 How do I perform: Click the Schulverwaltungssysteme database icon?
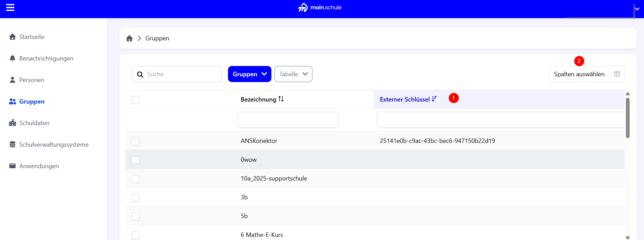(x=13, y=144)
